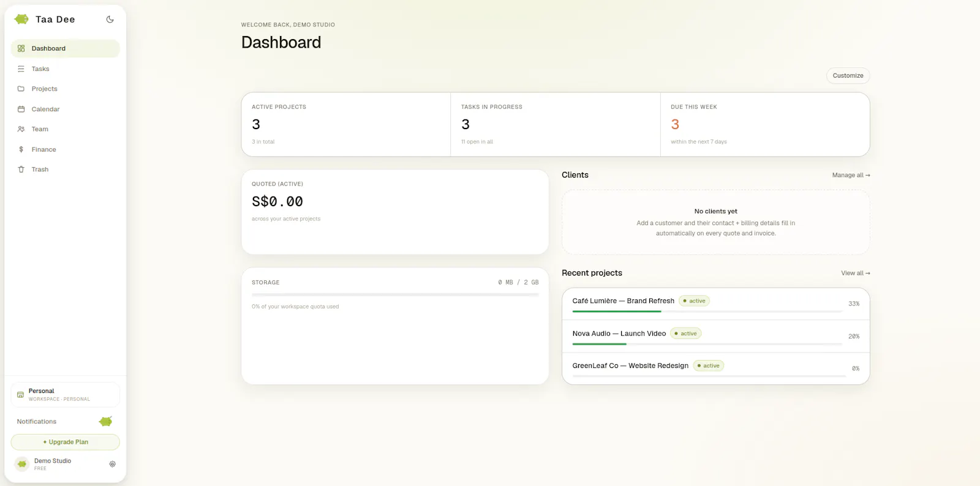Open the Calendar section
This screenshot has width=980, height=486.
[x=65, y=109]
